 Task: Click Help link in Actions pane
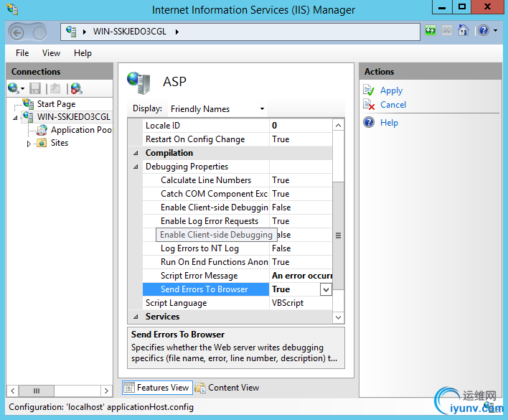click(x=389, y=123)
